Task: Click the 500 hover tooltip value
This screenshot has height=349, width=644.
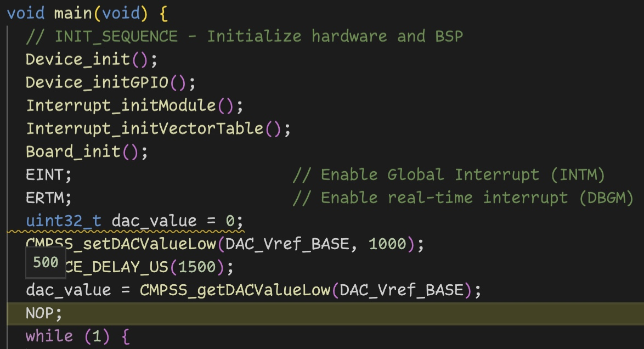Action: point(46,262)
